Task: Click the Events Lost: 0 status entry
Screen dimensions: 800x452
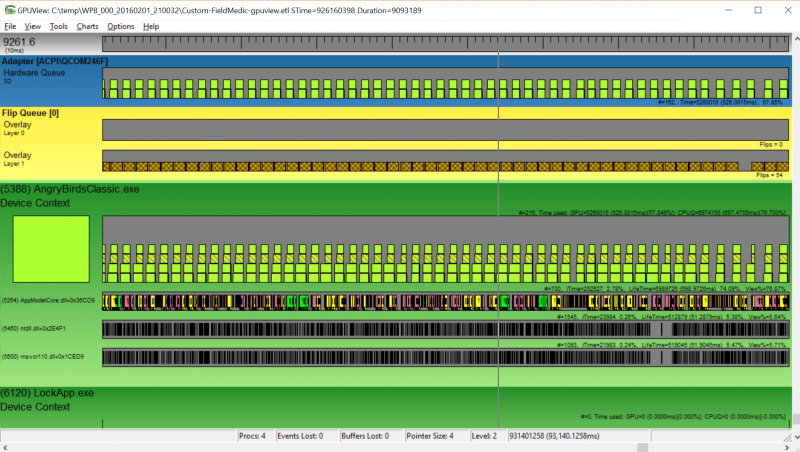Action: [x=300, y=436]
